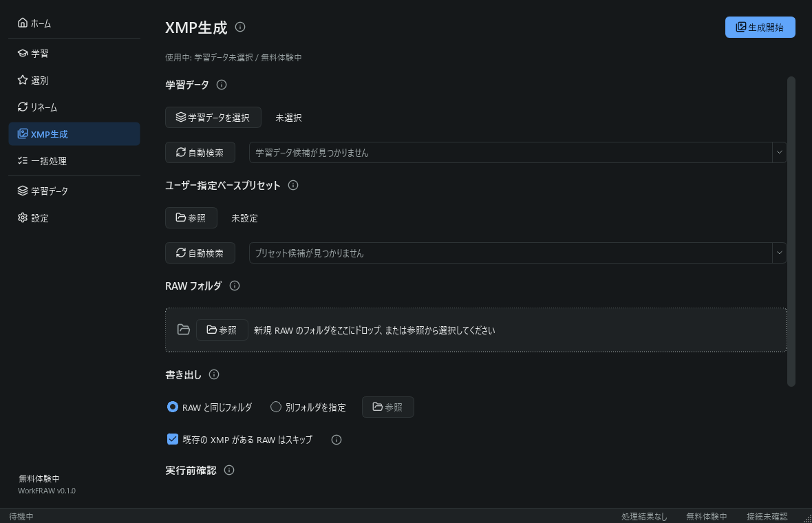The image size is (812, 523).
Task: Click 無料体験中 label above version in sidebar
Action: coord(39,478)
